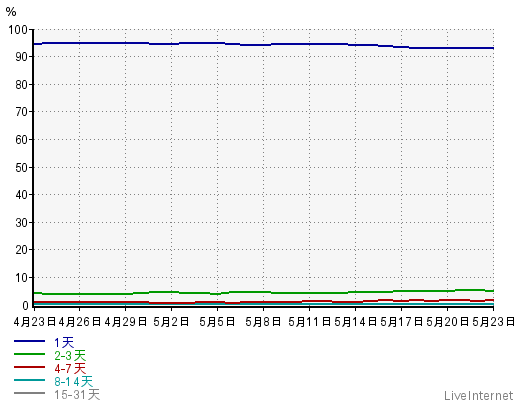This screenshot has width=520, height=405.
Task: Click the teal 8-14天 legend line swatch
Action: pos(29,380)
